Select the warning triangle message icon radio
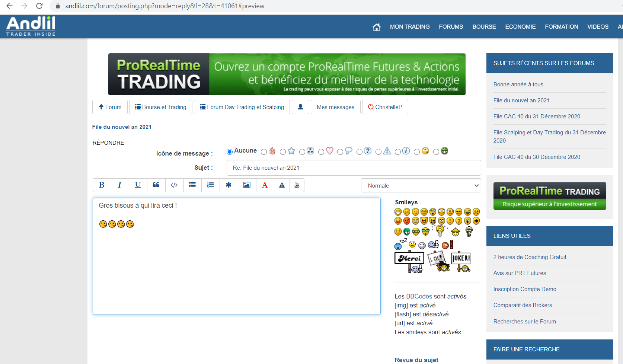This screenshot has width=623, height=364. [378, 151]
